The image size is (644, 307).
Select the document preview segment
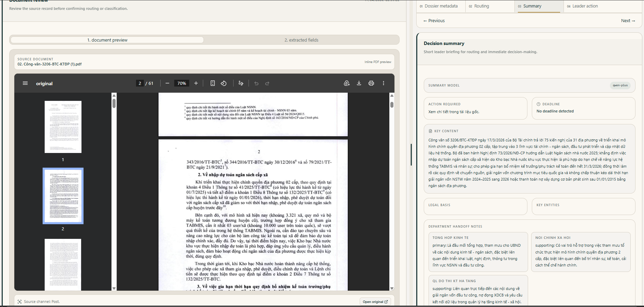[x=107, y=40]
